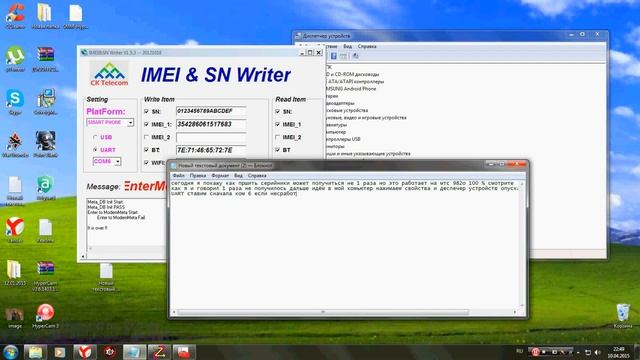Click the IMEI_1 write input field
The image size is (640, 360).
(x=211, y=124)
